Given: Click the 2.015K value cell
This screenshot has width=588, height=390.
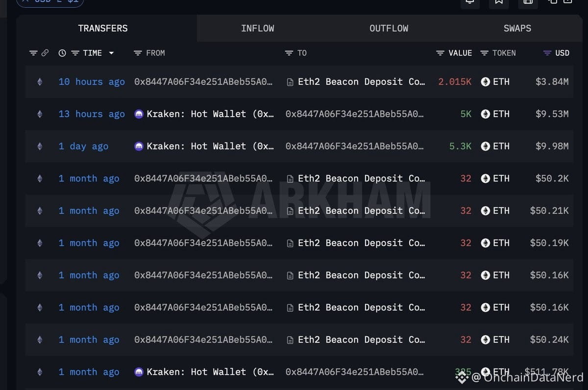Looking at the screenshot, I should point(455,82).
